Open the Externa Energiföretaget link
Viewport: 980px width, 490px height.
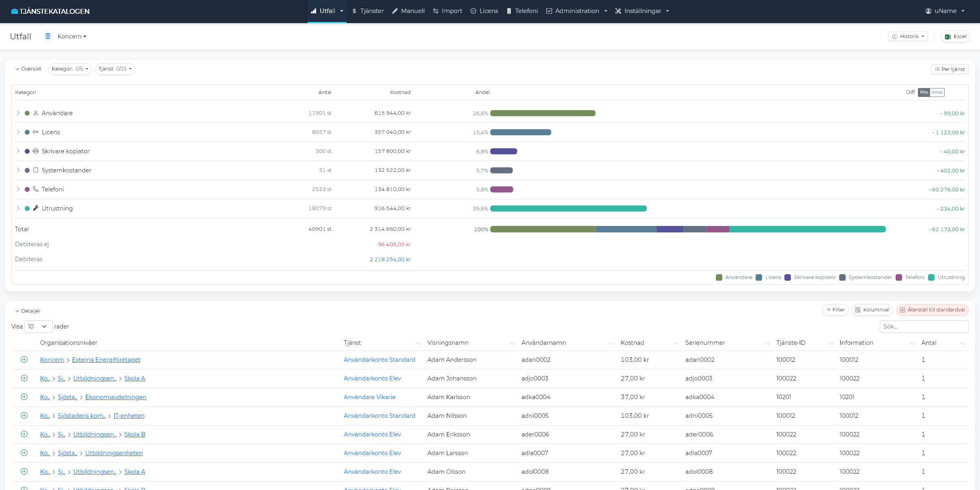click(106, 360)
